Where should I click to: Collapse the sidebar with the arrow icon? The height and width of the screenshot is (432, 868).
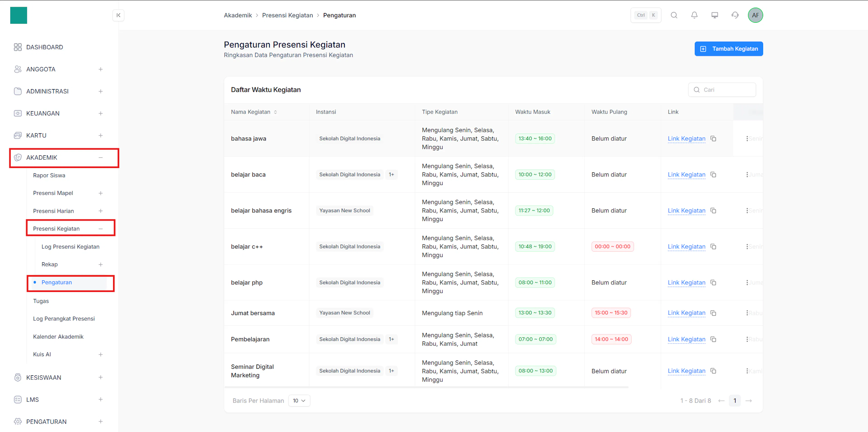[x=118, y=15]
